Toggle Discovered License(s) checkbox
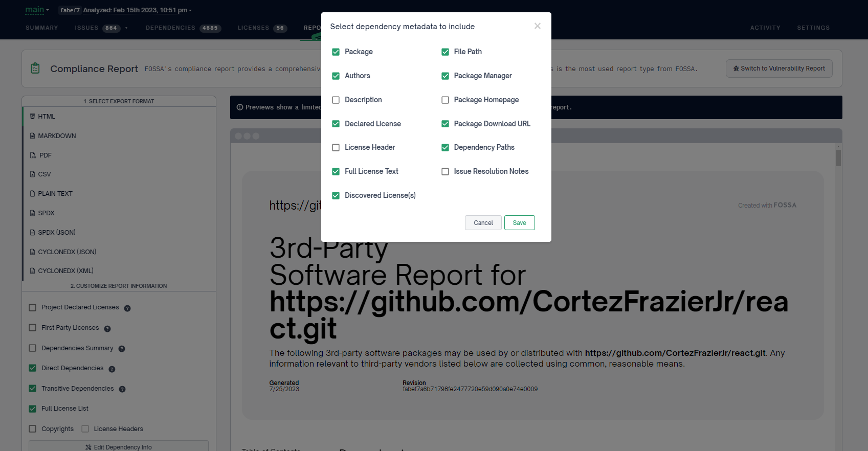 pos(336,195)
